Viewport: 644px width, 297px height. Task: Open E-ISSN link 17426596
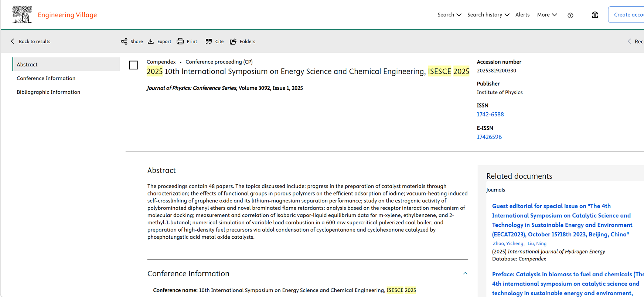click(x=489, y=137)
